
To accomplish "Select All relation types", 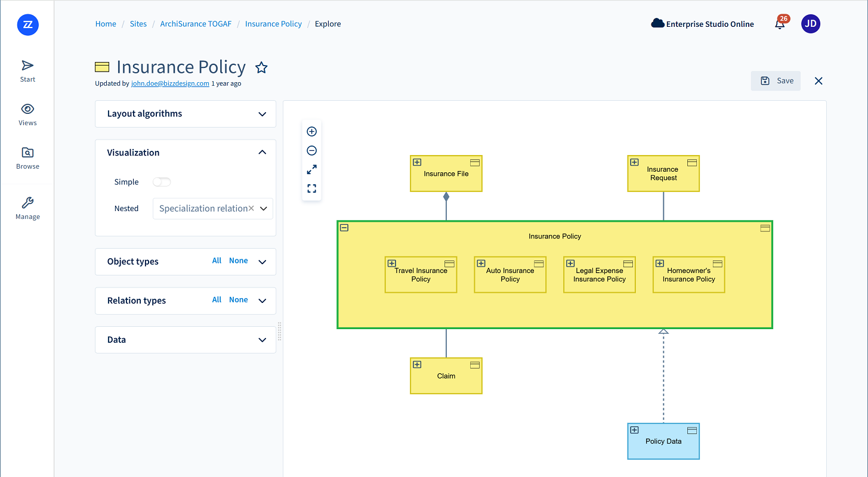I will [x=217, y=300].
